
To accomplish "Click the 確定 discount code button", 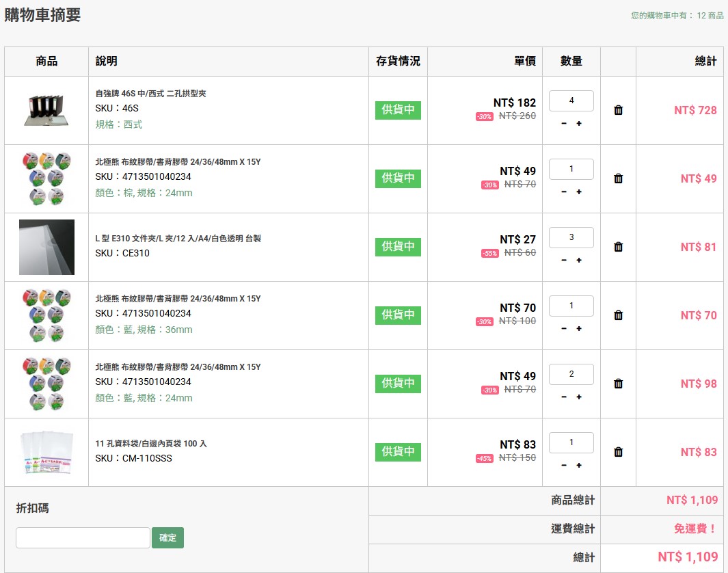I will pyautogui.click(x=167, y=537).
